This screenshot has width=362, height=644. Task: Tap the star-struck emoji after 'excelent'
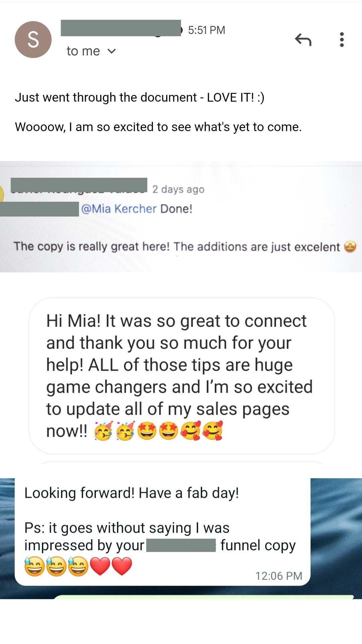tap(350, 247)
